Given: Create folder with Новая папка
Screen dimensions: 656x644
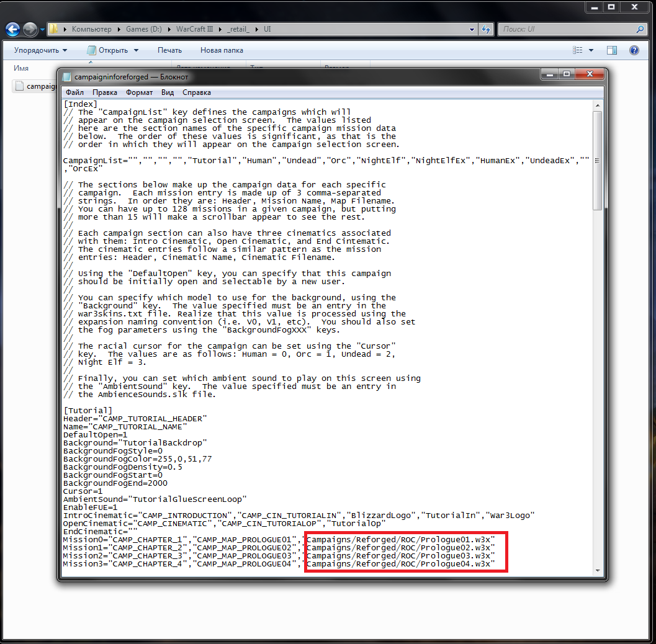Looking at the screenshot, I should pyautogui.click(x=222, y=50).
